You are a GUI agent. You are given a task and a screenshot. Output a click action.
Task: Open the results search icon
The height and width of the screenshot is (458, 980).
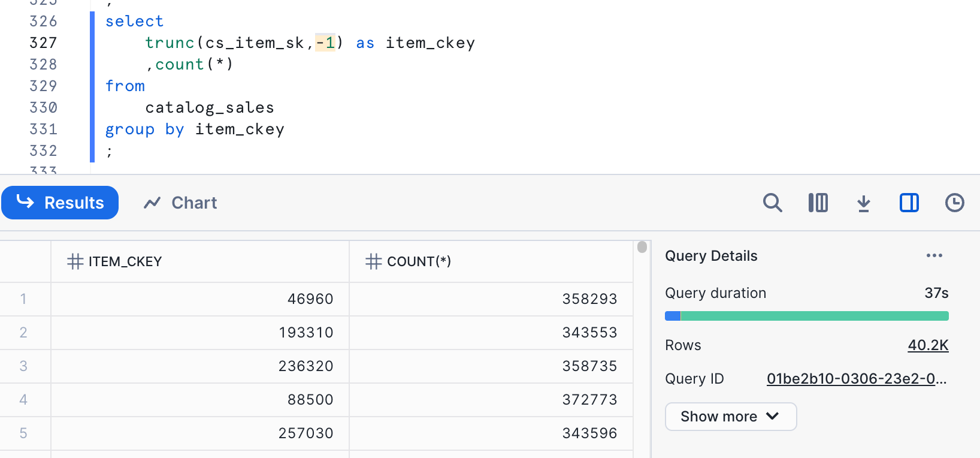click(x=772, y=203)
